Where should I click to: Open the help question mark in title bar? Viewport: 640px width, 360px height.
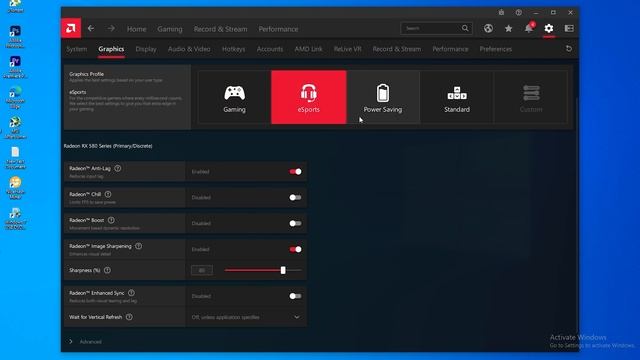tap(518, 13)
